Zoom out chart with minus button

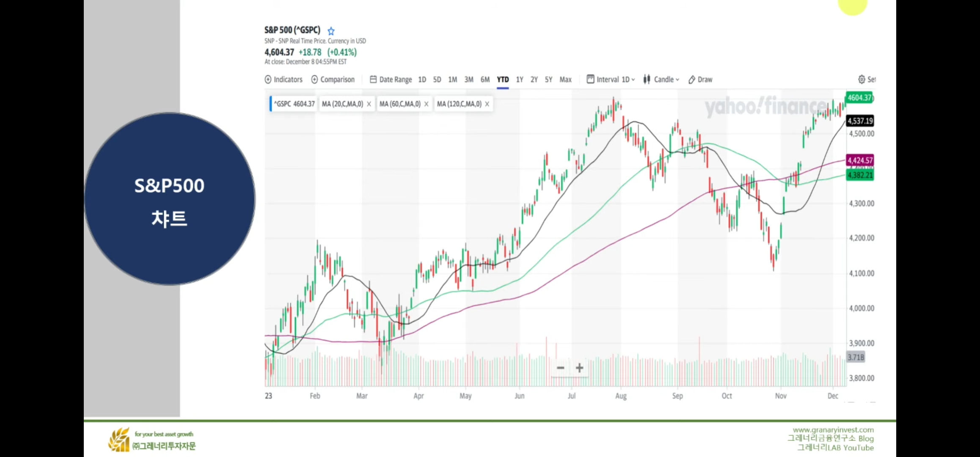click(x=561, y=368)
